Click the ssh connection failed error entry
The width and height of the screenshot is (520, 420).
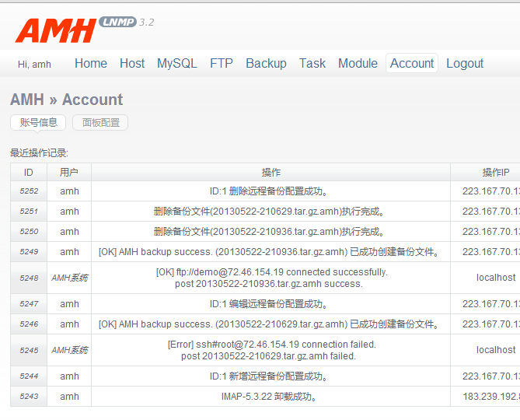270,350
